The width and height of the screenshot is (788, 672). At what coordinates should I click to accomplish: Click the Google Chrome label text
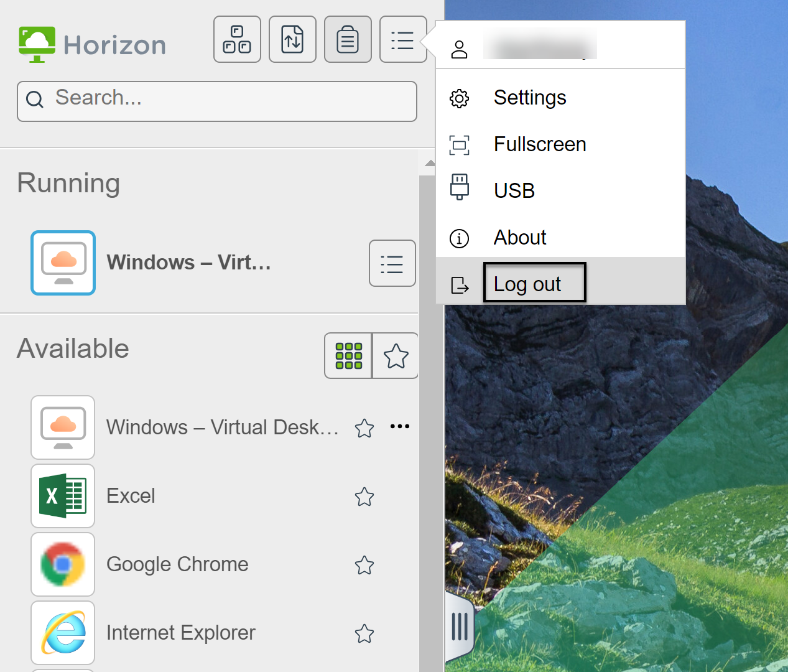coord(177,564)
